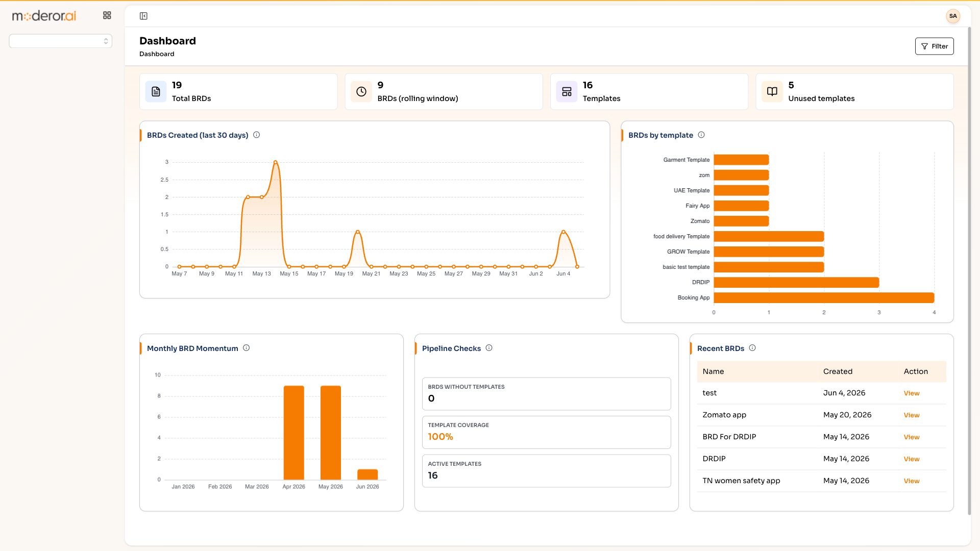Click the Unused templates count 5
This screenshot has height=551, width=980.
(791, 85)
